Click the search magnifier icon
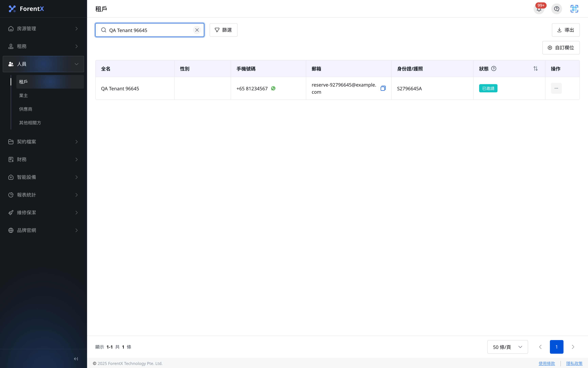The height and width of the screenshot is (368, 588). 103,30
